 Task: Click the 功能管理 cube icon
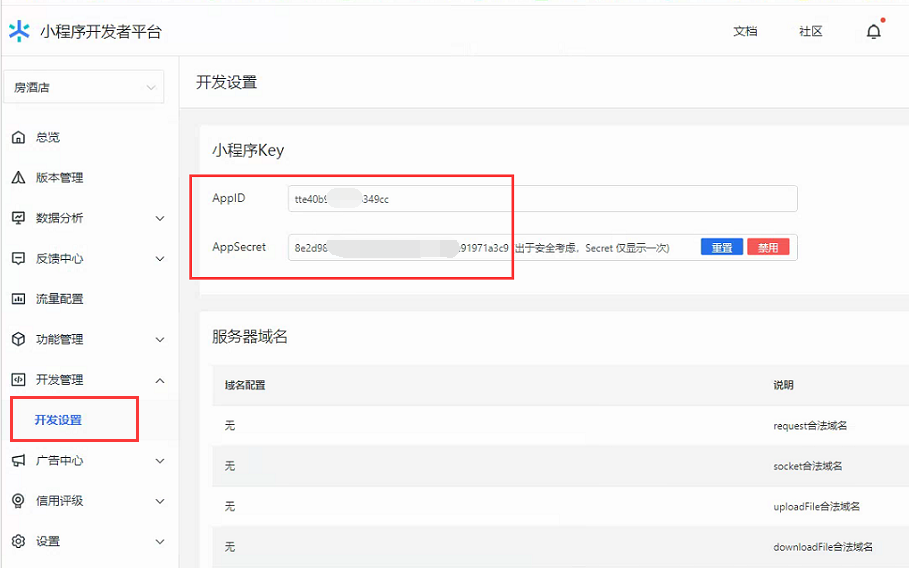(x=18, y=339)
